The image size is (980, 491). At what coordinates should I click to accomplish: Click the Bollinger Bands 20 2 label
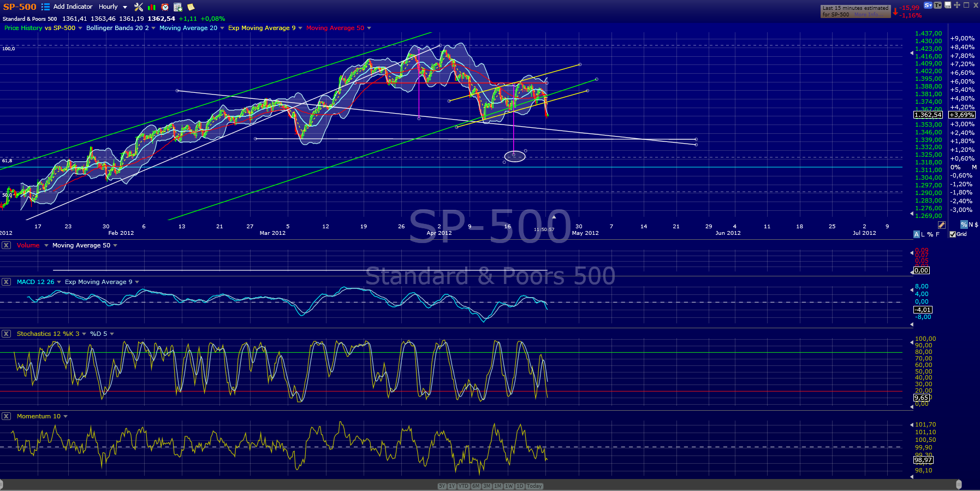click(117, 28)
